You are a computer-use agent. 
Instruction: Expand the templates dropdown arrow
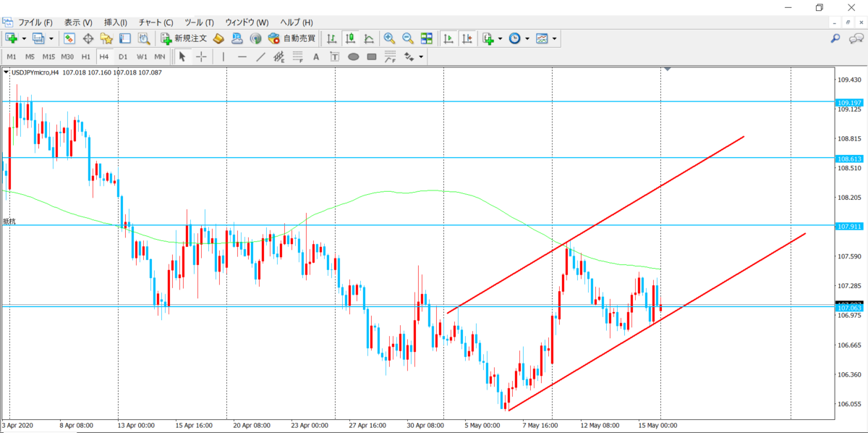point(555,38)
